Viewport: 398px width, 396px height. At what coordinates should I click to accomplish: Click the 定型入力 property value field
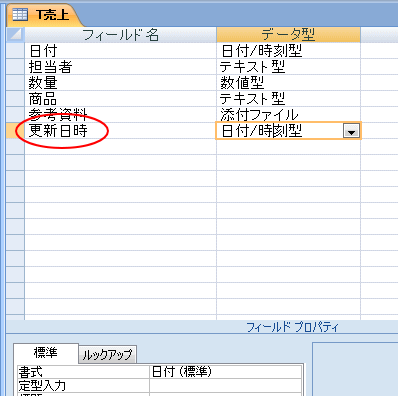[x=226, y=386]
